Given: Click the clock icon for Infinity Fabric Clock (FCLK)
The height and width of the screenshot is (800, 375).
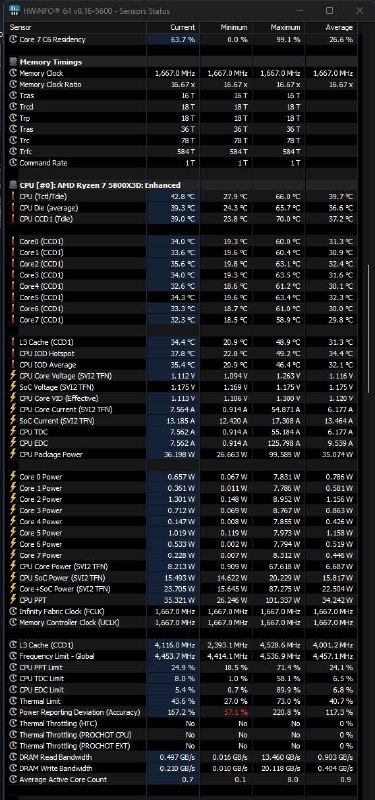Looking at the screenshot, I should click(13, 611).
